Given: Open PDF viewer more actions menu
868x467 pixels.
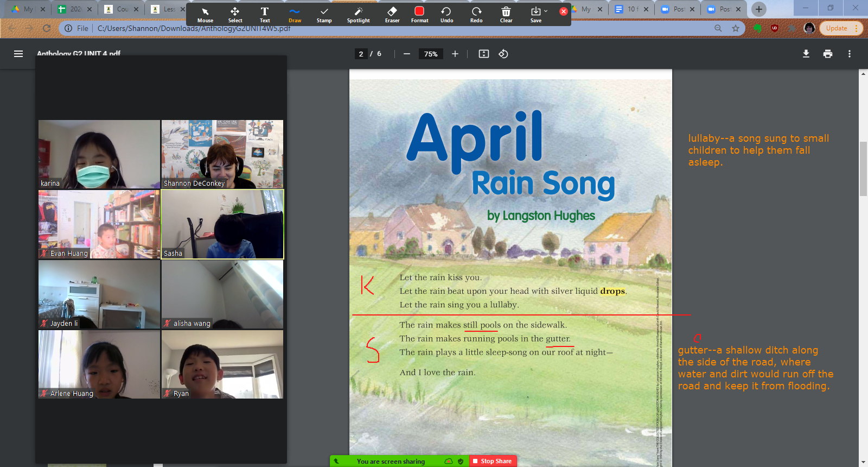Looking at the screenshot, I should pyautogui.click(x=850, y=54).
